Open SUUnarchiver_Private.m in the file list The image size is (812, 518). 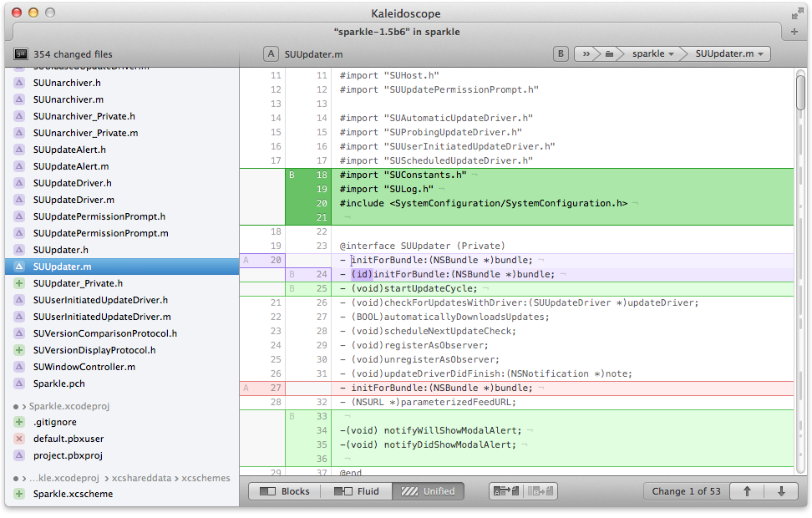coord(122,133)
